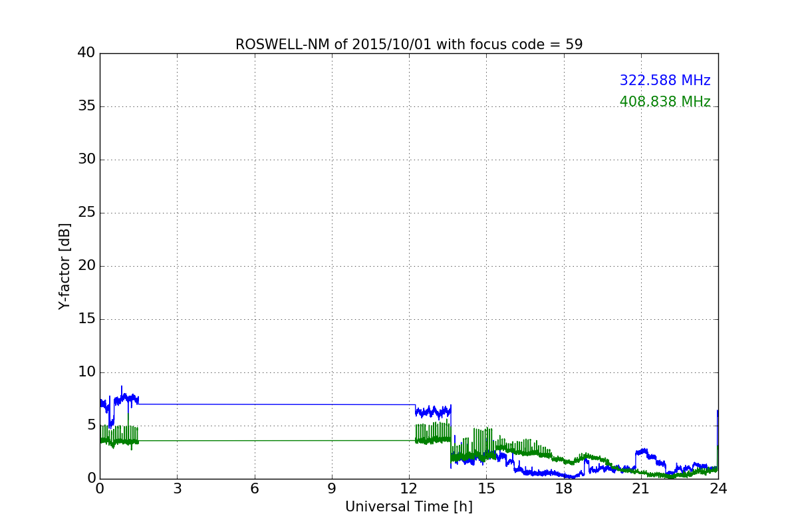Click x-axis tick label 9
This screenshot has width=798, height=532.
(x=332, y=489)
